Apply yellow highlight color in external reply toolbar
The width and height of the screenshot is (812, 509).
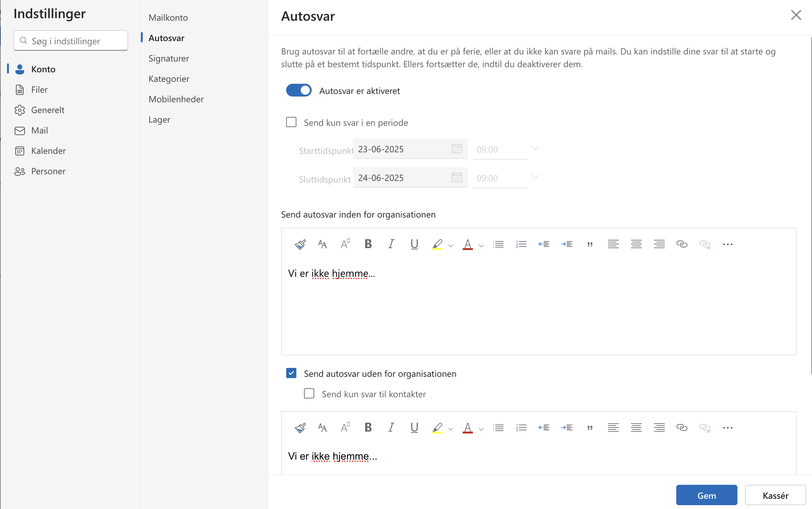point(437,427)
